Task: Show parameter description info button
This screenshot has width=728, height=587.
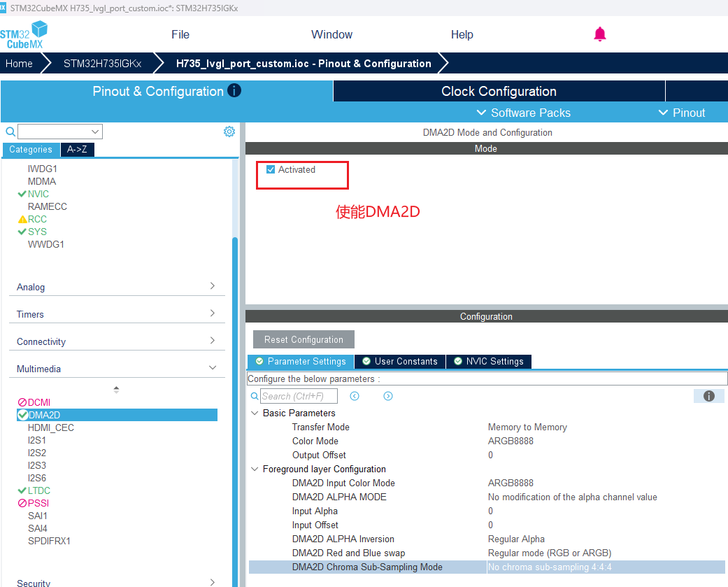Action: [x=708, y=396]
